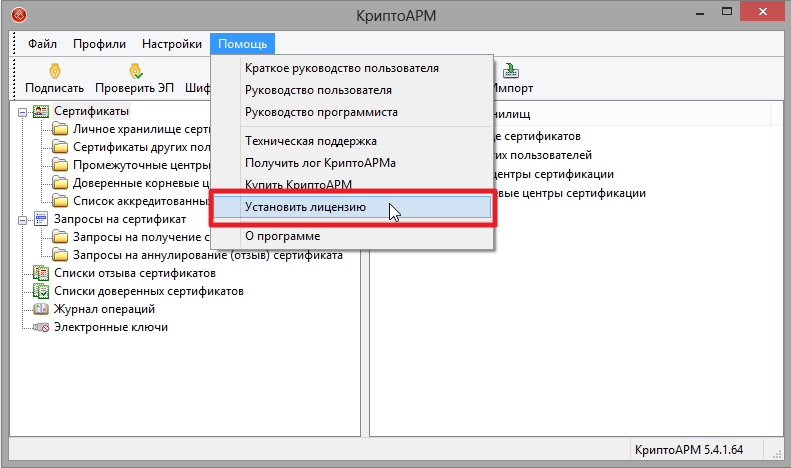This screenshot has width=791, height=468.
Task: Select the Сертификаты tree label
Action: (91, 111)
